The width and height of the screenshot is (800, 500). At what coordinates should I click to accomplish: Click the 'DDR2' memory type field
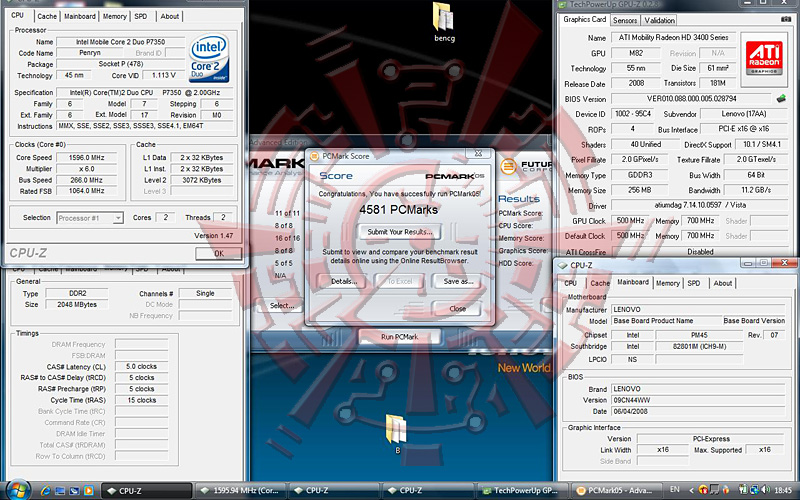click(77, 293)
